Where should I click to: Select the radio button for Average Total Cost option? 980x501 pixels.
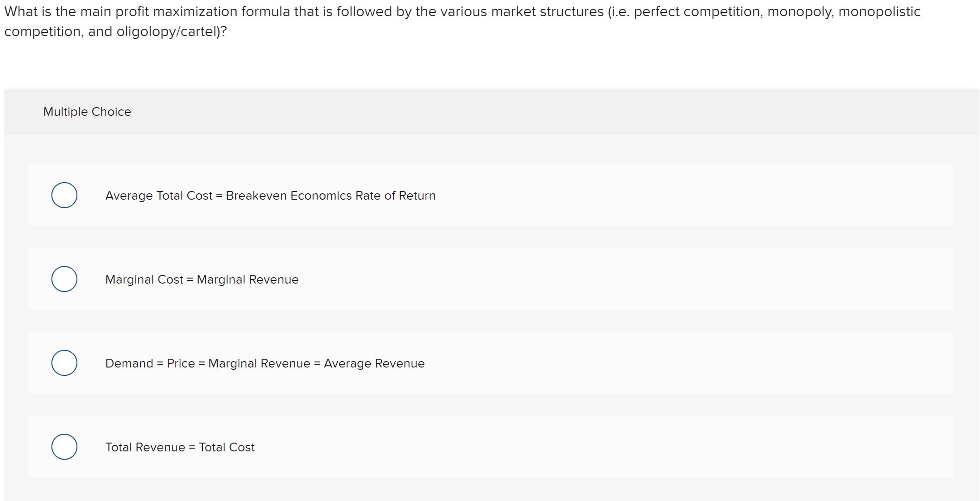pos(64,195)
